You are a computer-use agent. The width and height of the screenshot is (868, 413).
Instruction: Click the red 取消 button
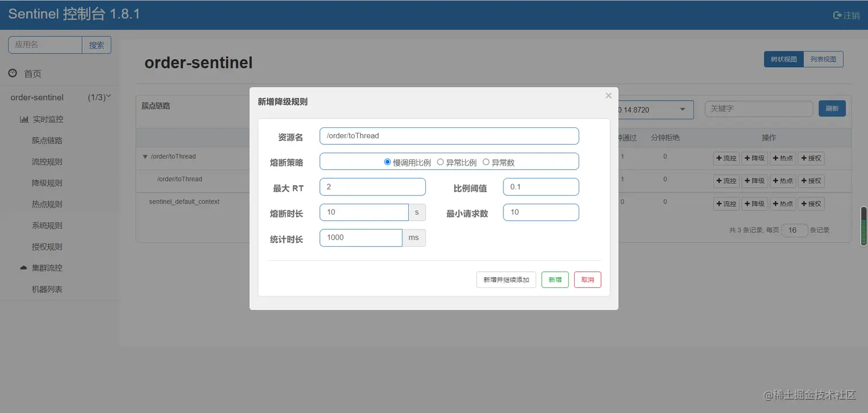click(587, 280)
